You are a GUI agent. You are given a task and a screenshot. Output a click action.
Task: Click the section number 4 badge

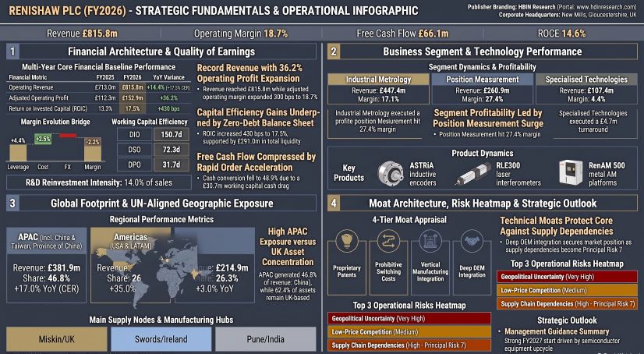pos(334,203)
